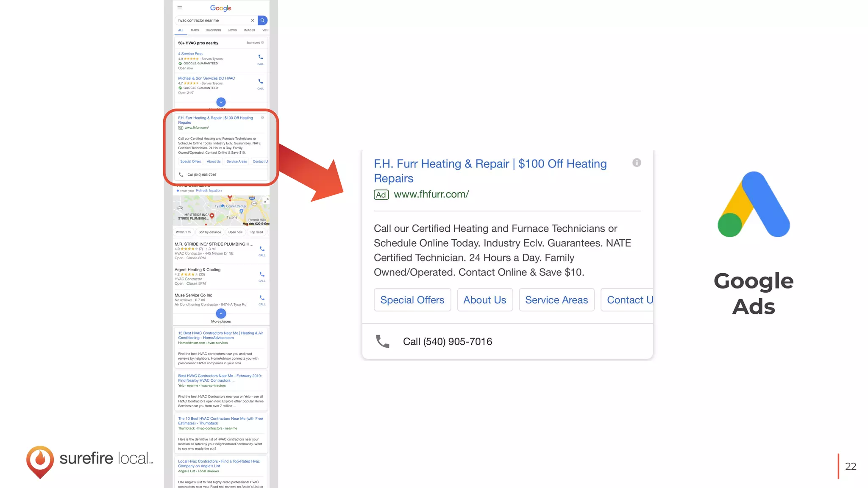This screenshot has height=488, width=868.
Task: Call Michael & Son Services via phone icon
Action: tap(261, 82)
